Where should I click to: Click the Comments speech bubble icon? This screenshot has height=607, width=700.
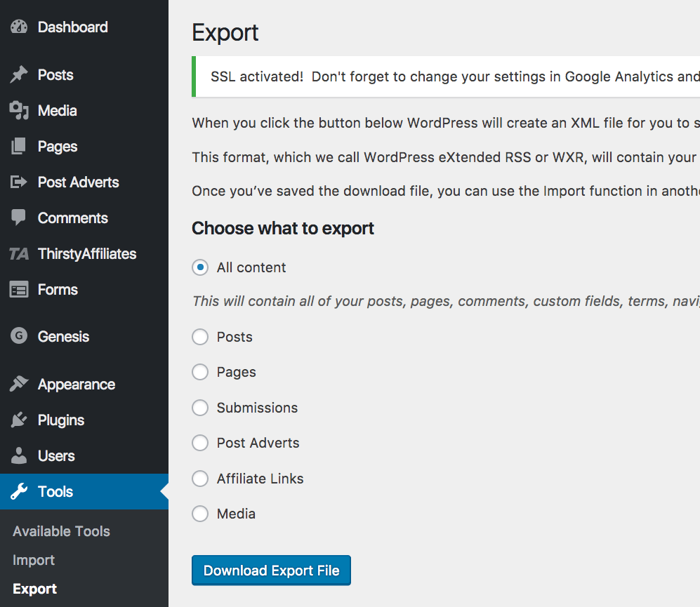click(19, 218)
